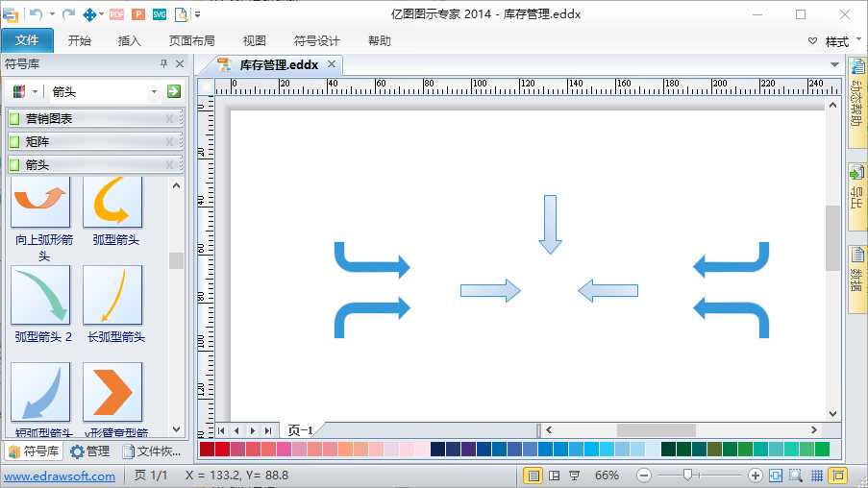Click the zoom out minus button
The height and width of the screenshot is (488, 868).
point(643,476)
